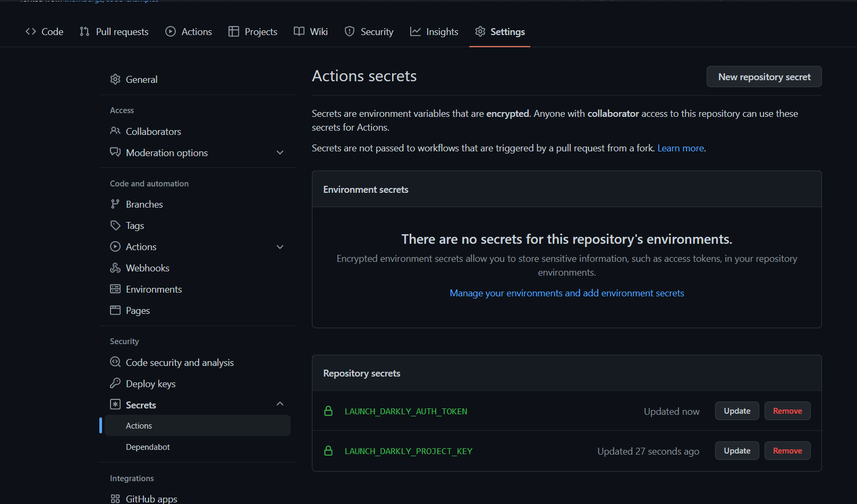This screenshot has width=857, height=504.
Task: Click the LAUNCH_DARKLY_AUTH_TOKEN secret name
Action: tap(406, 411)
